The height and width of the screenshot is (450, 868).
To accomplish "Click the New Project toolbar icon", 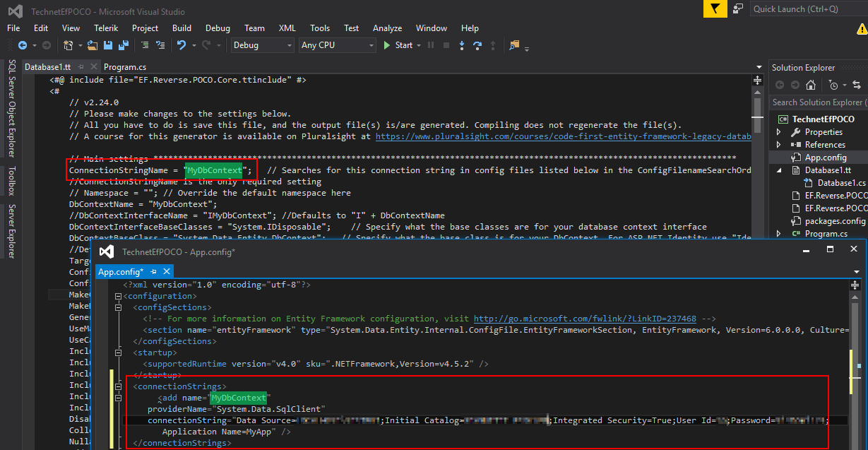I will coord(68,45).
